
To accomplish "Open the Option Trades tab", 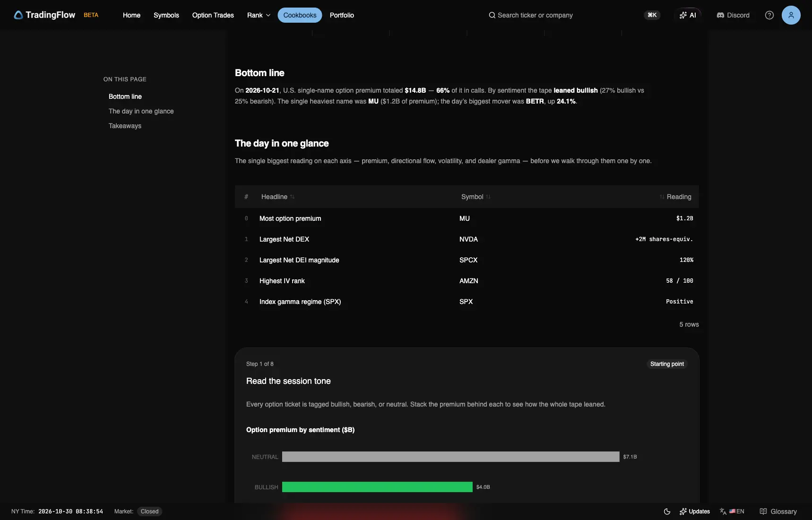I will point(213,15).
